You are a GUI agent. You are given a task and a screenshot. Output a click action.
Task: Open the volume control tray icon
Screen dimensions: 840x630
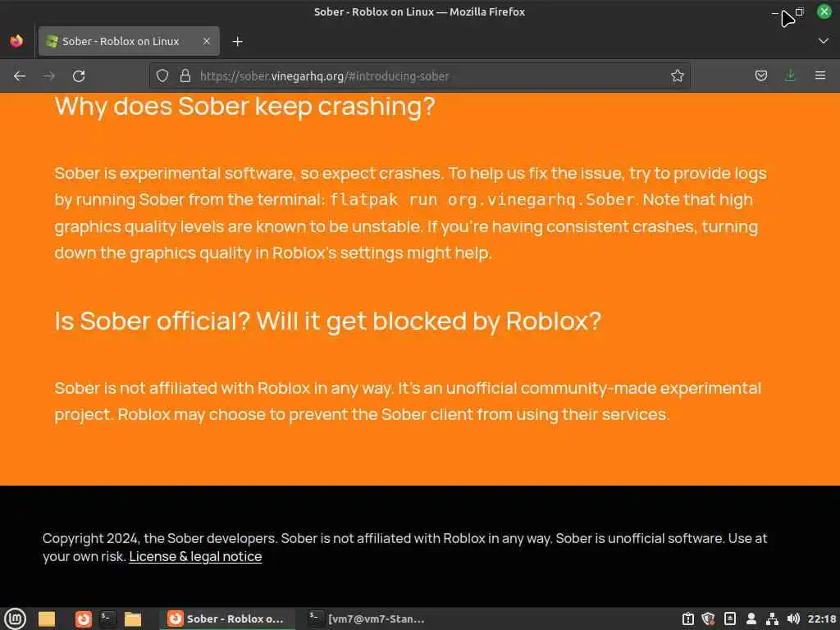coord(793,619)
